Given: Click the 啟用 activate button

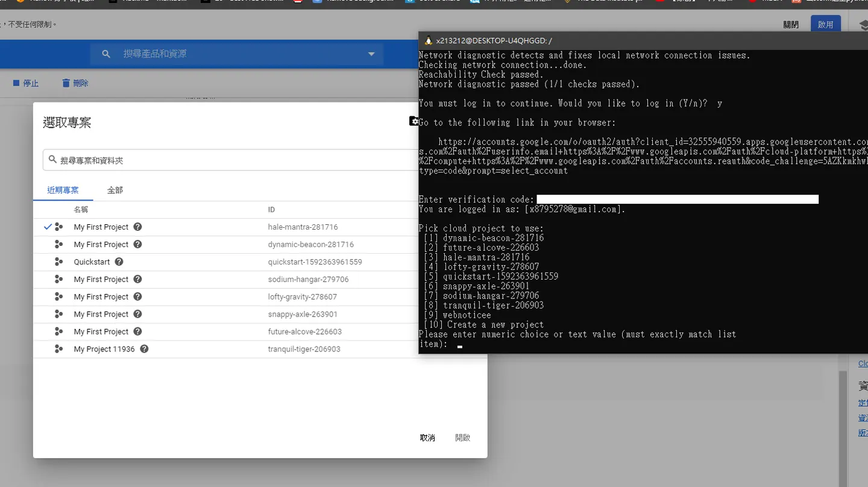Looking at the screenshot, I should tap(826, 25).
